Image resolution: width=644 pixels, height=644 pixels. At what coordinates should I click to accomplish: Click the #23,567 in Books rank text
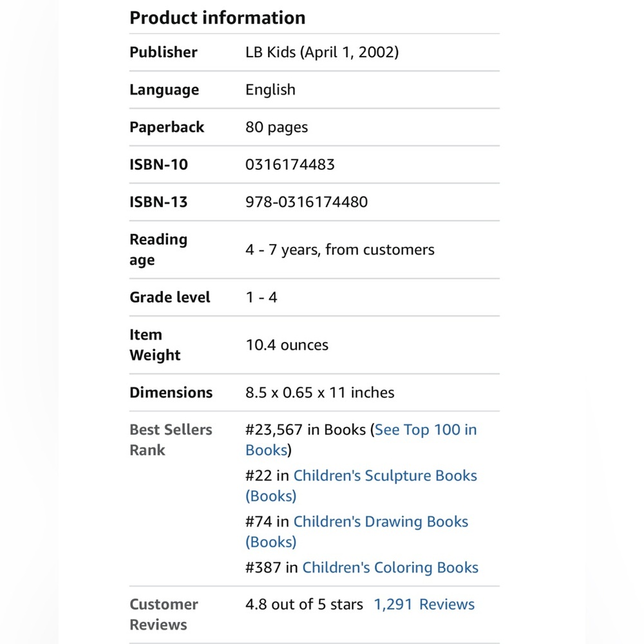coord(305,430)
